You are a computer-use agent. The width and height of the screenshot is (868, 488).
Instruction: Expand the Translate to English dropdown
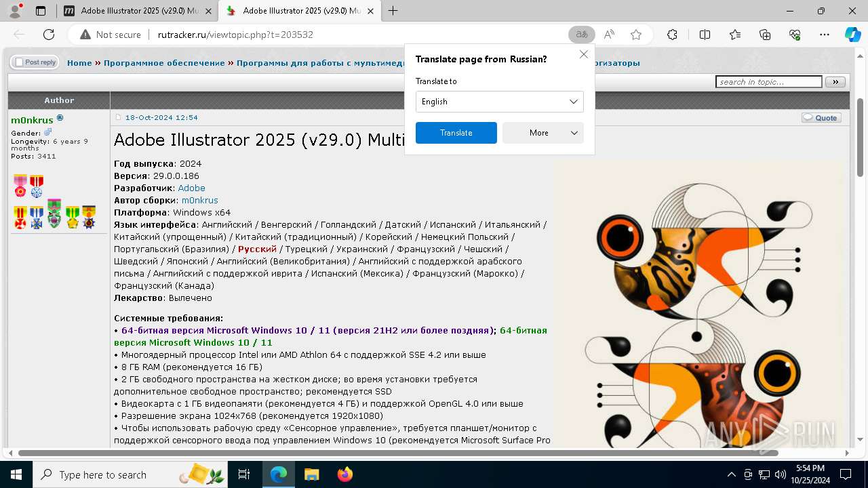click(499, 102)
